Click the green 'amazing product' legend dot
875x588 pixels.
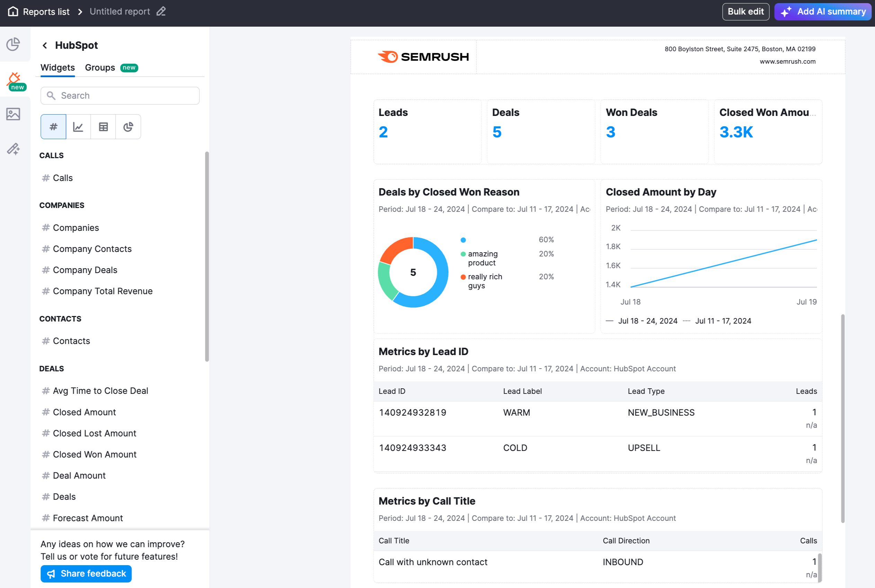tap(463, 254)
